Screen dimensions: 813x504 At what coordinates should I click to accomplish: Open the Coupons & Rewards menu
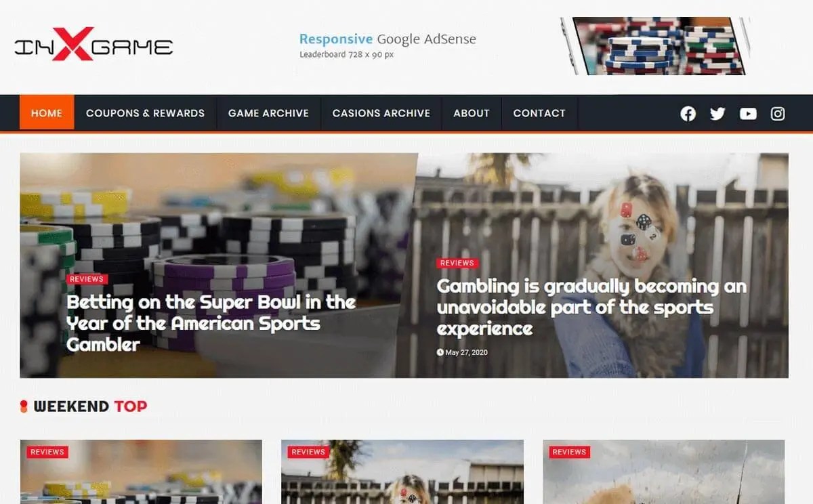click(145, 113)
